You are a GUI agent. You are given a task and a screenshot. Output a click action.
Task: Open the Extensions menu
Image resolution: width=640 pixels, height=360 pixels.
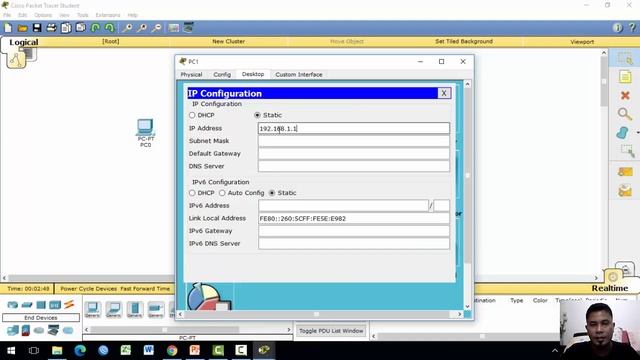point(108,15)
